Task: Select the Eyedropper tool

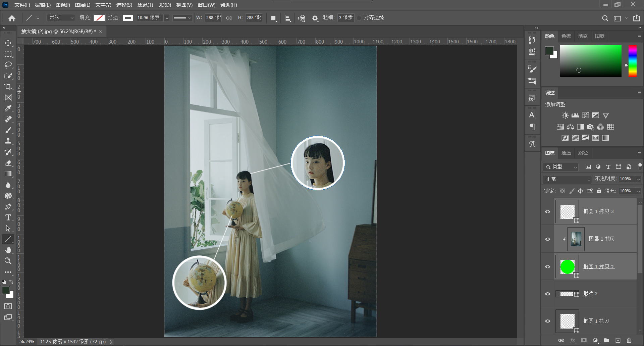Action: (x=8, y=108)
